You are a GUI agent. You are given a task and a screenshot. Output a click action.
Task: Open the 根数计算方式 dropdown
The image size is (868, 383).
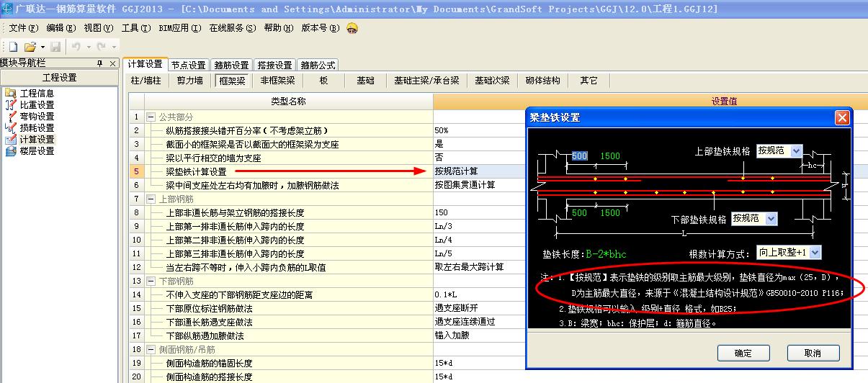(x=814, y=253)
